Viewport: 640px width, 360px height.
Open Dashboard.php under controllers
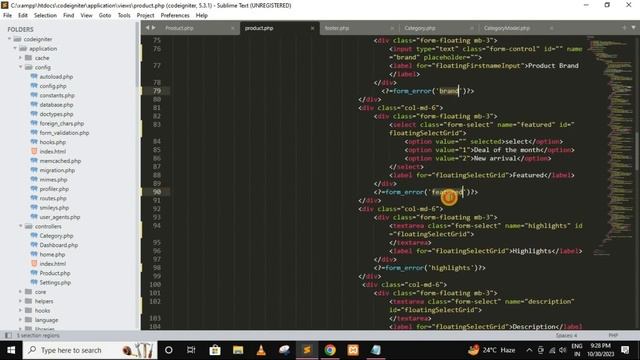pos(58,245)
